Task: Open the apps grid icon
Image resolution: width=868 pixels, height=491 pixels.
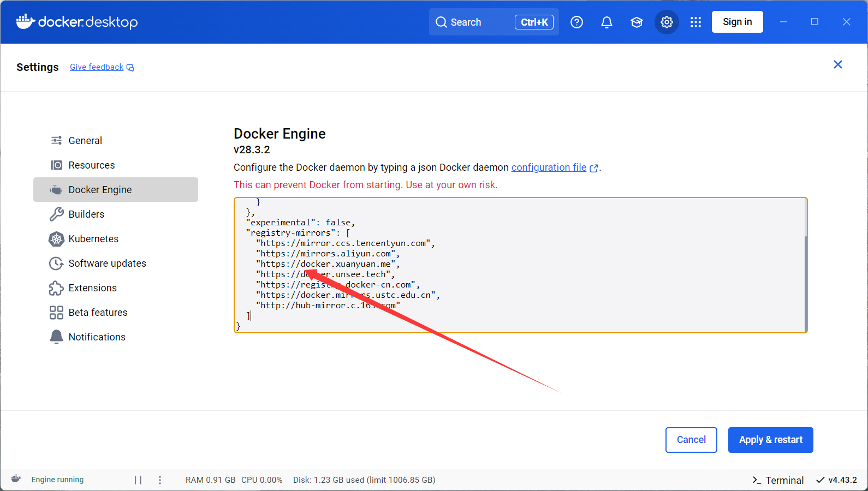Action: pyautogui.click(x=695, y=22)
